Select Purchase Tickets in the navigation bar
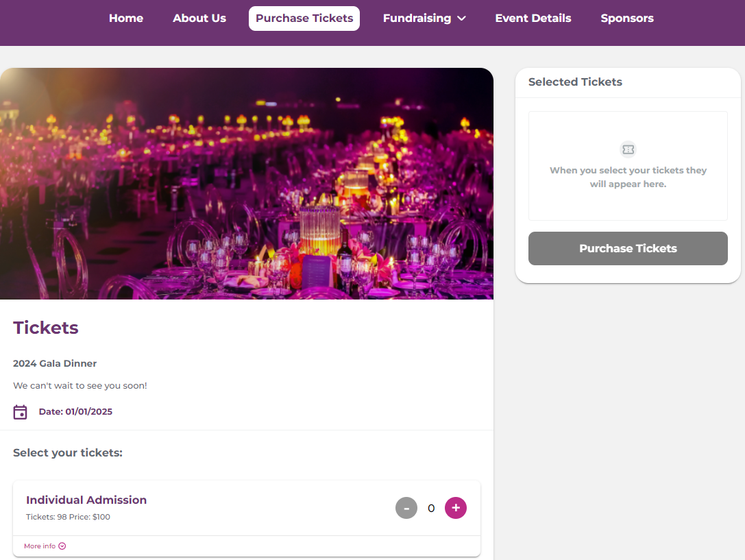745x560 pixels. [304, 19]
